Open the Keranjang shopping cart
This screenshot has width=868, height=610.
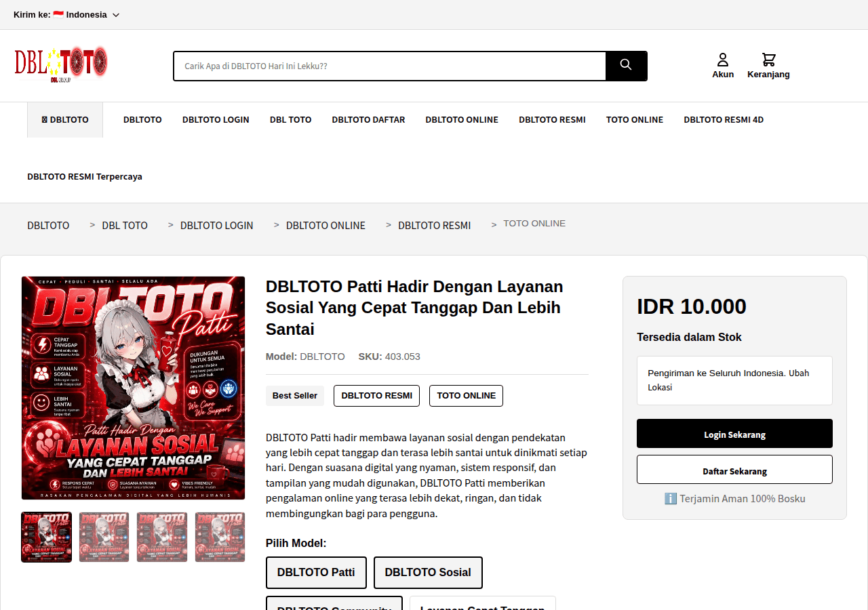click(x=768, y=66)
